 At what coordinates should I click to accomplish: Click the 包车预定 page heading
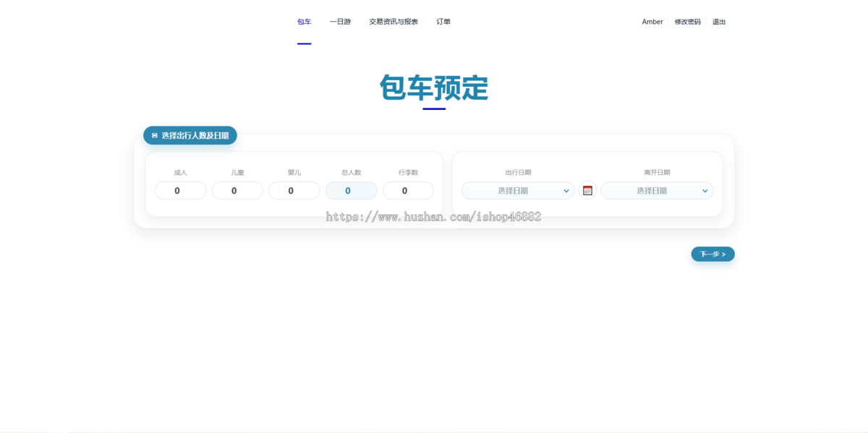point(434,88)
